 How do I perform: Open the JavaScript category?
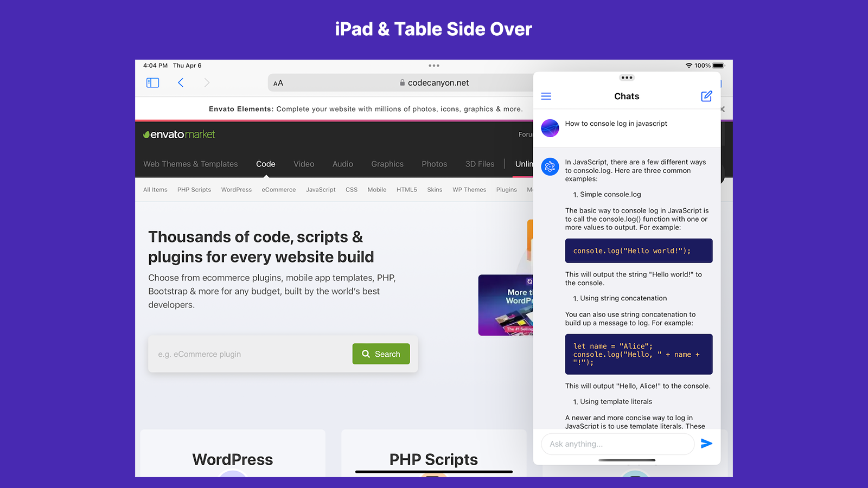pos(321,190)
